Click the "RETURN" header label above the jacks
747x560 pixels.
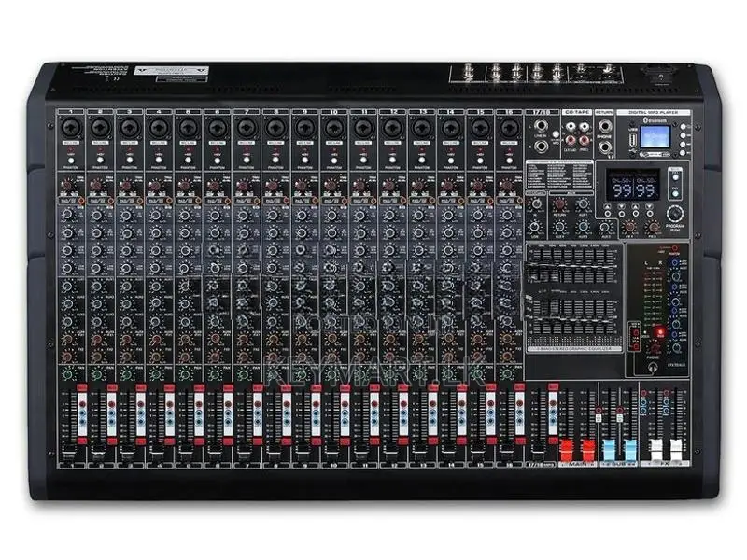click(604, 112)
